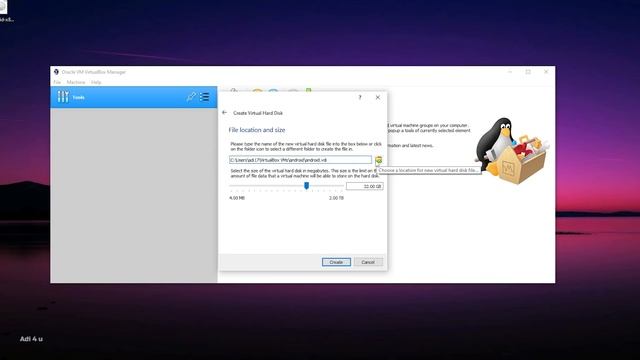The height and width of the screenshot is (360, 640).
Task: Click the File location and size heading
Action: 257,130
